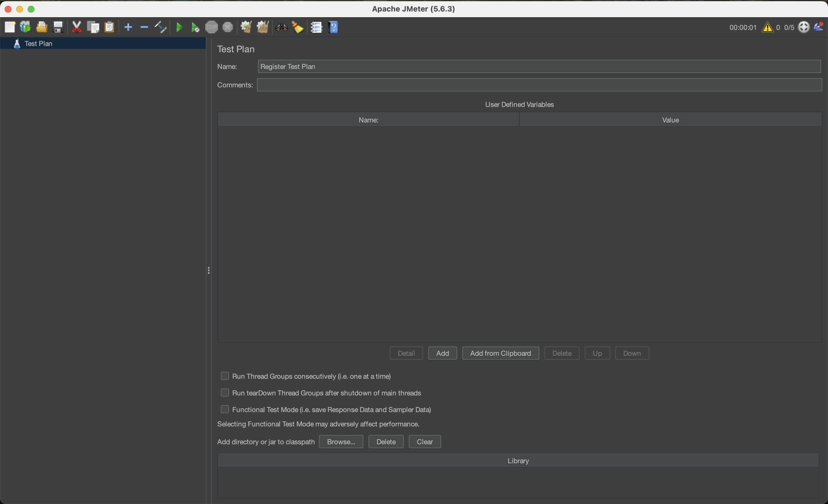Viewport: 828px width, 504px height.
Task: Click the warning log errors indicator
Action: coord(767,27)
